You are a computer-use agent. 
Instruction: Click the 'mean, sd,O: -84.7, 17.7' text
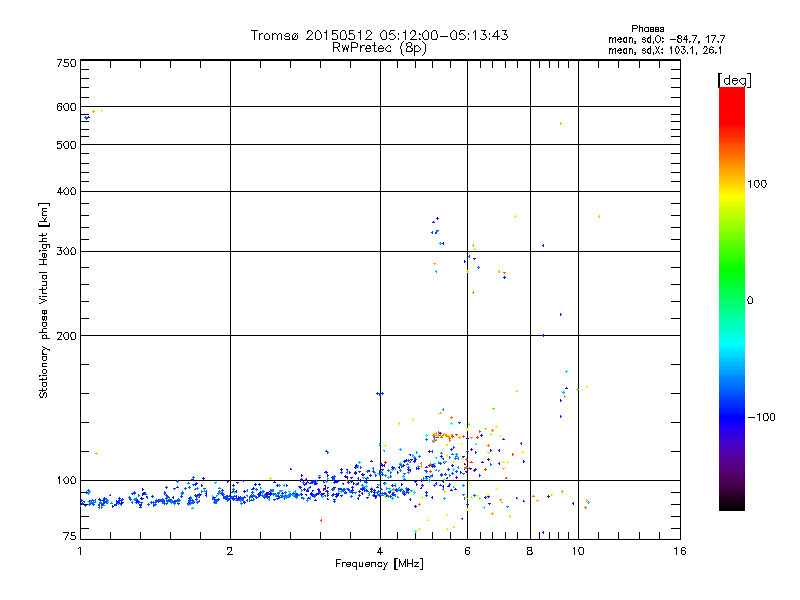coord(666,40)
